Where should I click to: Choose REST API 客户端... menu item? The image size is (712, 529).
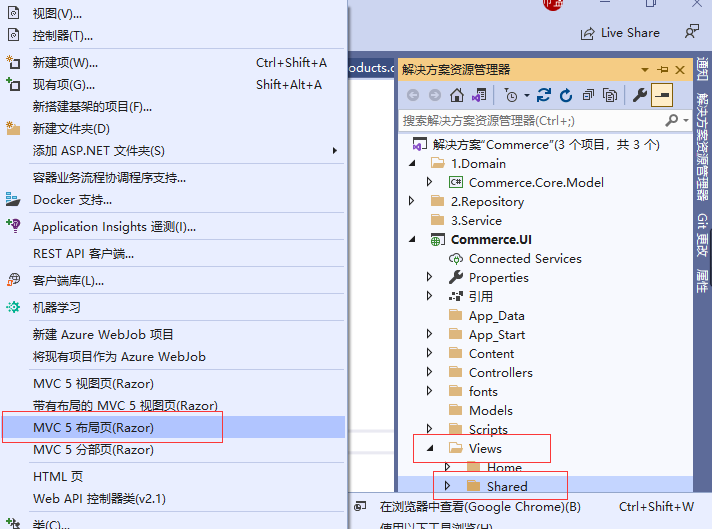click(173, 253)
